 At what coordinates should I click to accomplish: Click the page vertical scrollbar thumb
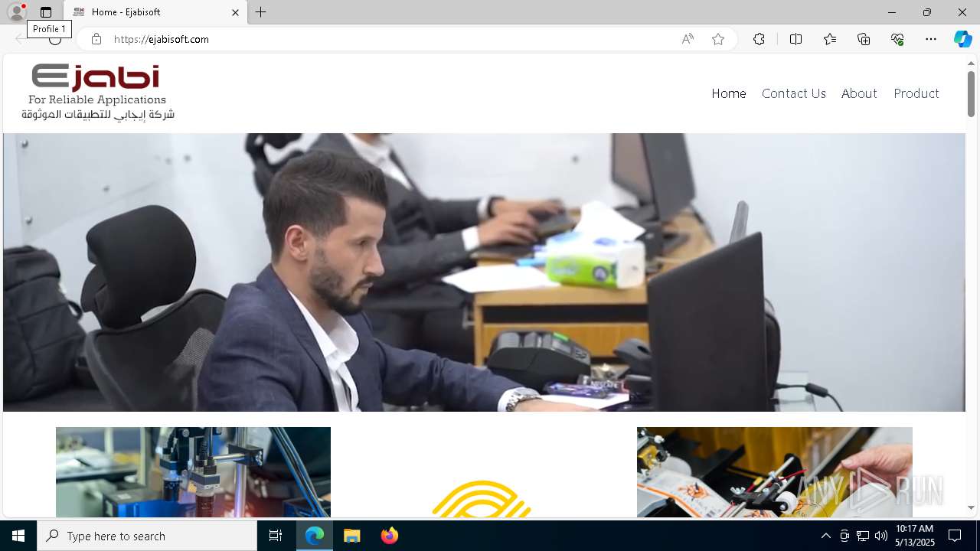[971, 94]
